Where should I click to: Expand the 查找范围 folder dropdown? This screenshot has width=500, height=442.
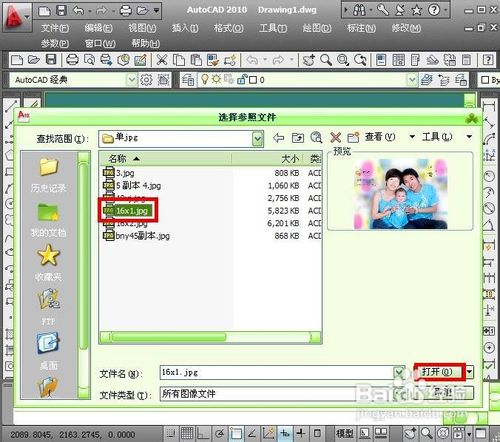pyautogui.click(x=257, y=139)
